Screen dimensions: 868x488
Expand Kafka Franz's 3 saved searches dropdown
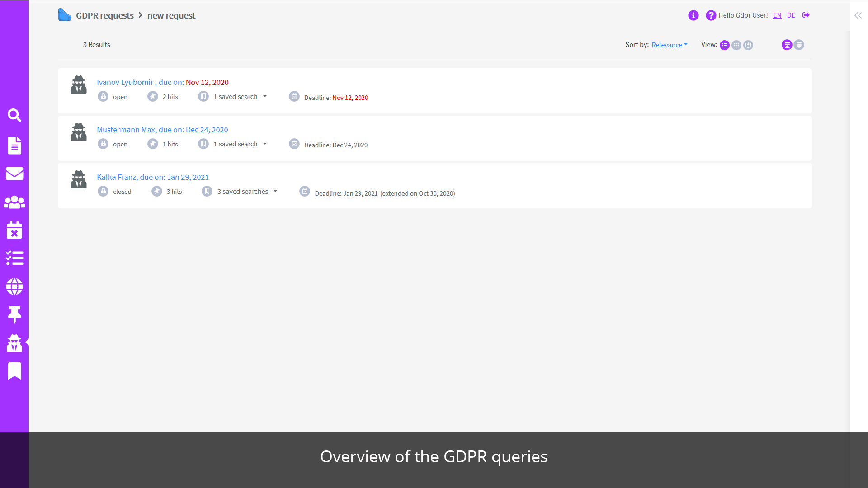click(x=275, y=192)
